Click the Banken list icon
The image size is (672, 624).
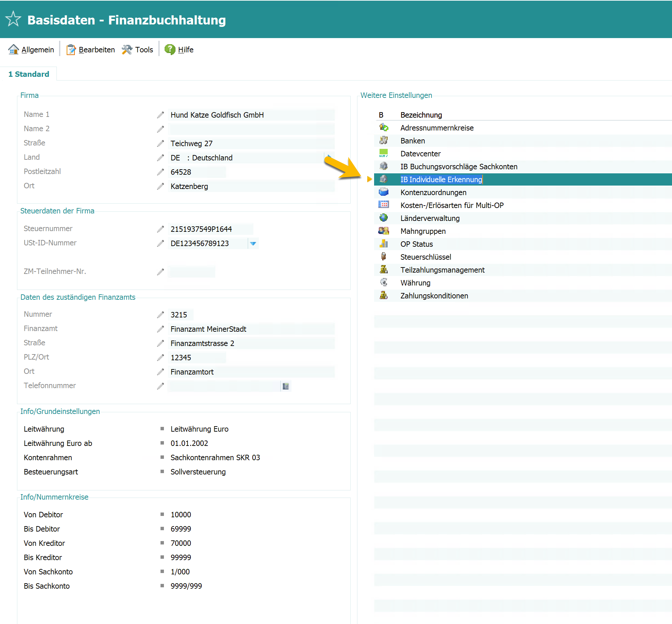click(384, 140)
